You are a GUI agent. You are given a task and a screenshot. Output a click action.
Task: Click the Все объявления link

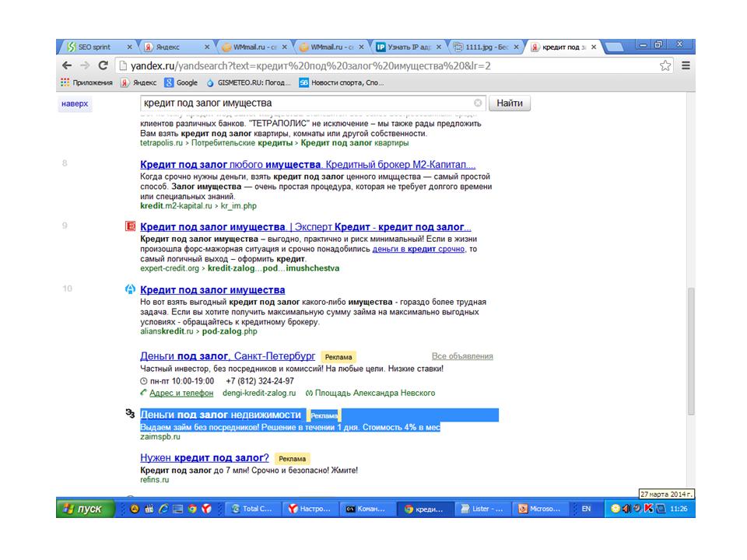point(462,355)
